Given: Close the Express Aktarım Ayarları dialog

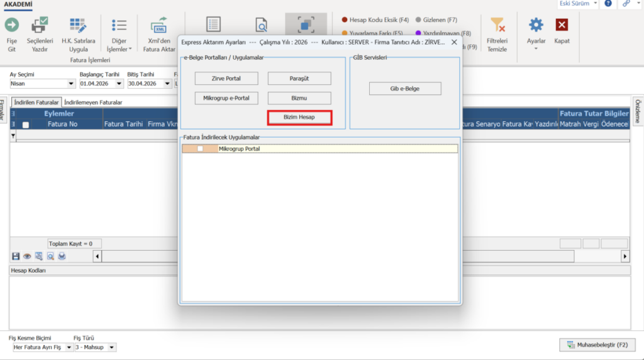Looking at the screenshot, I should tap(454, 42).
